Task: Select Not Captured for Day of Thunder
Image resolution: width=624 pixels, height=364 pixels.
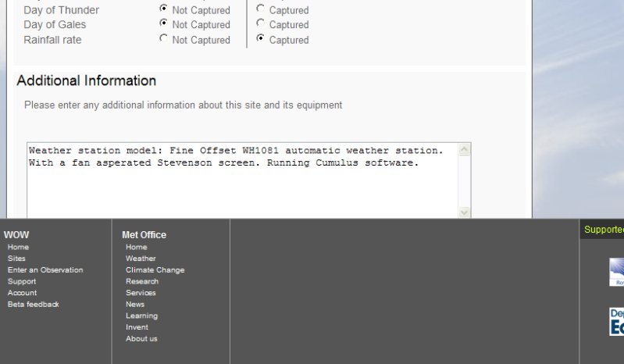Action: [x=163, y=9]
